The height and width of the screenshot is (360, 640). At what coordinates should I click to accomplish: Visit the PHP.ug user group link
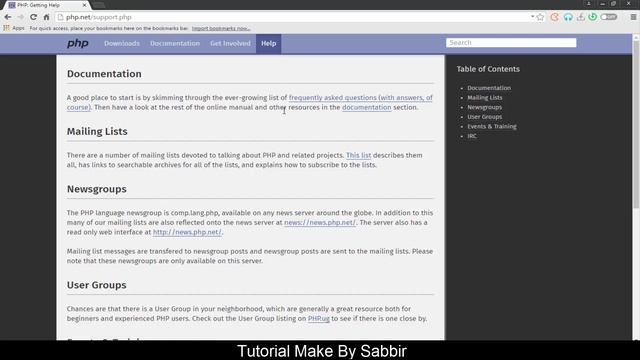(318, 318)
